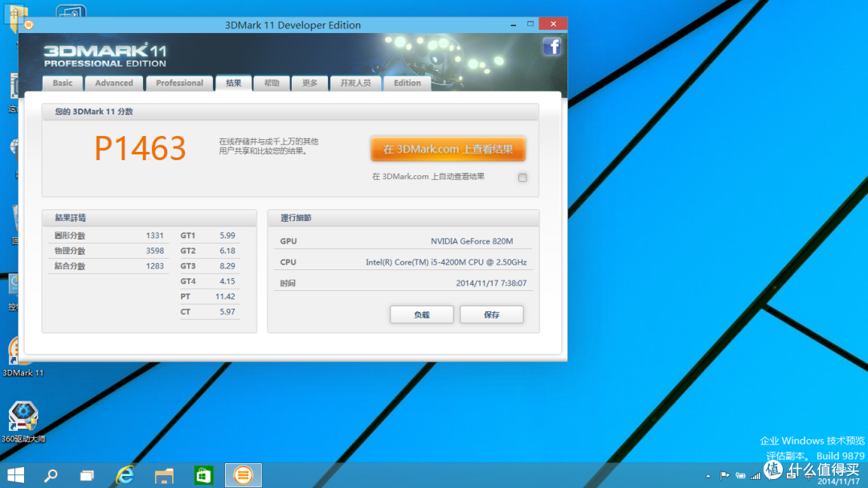Open the Windows Store taskbar icon
Screen dimensions: 868x488
[203, 475]
